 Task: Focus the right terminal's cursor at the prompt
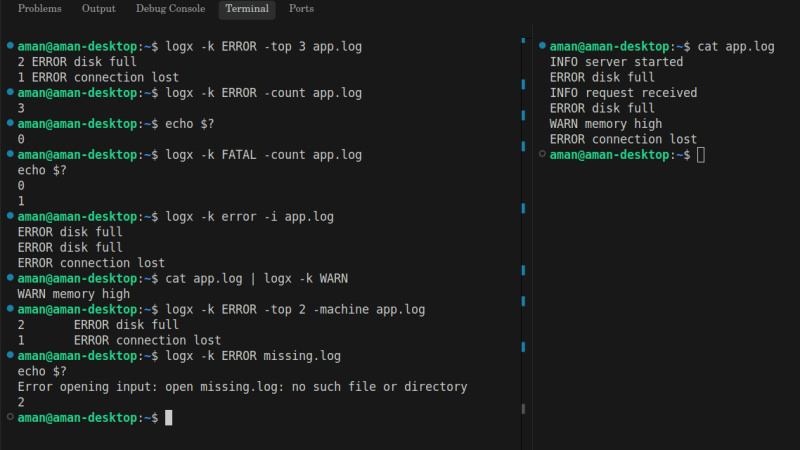coord(701,155)
